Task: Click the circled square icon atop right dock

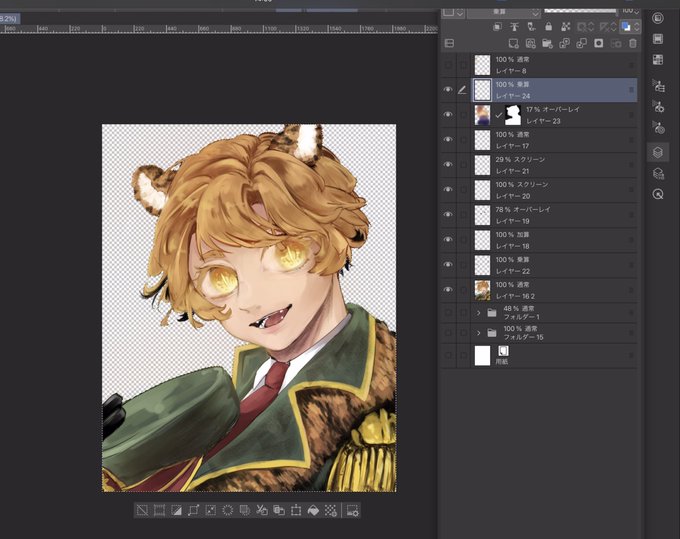Action: pyautogui.click(x=658, y=18)
